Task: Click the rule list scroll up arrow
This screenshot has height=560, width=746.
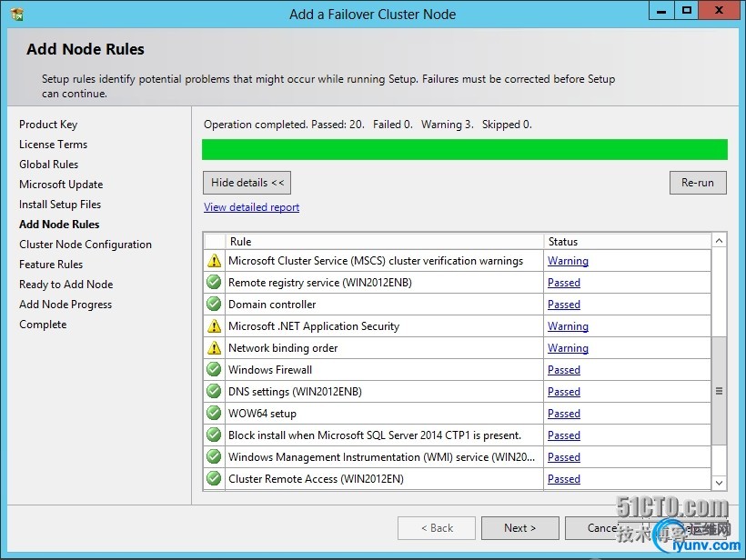Action: click(719, 241)
